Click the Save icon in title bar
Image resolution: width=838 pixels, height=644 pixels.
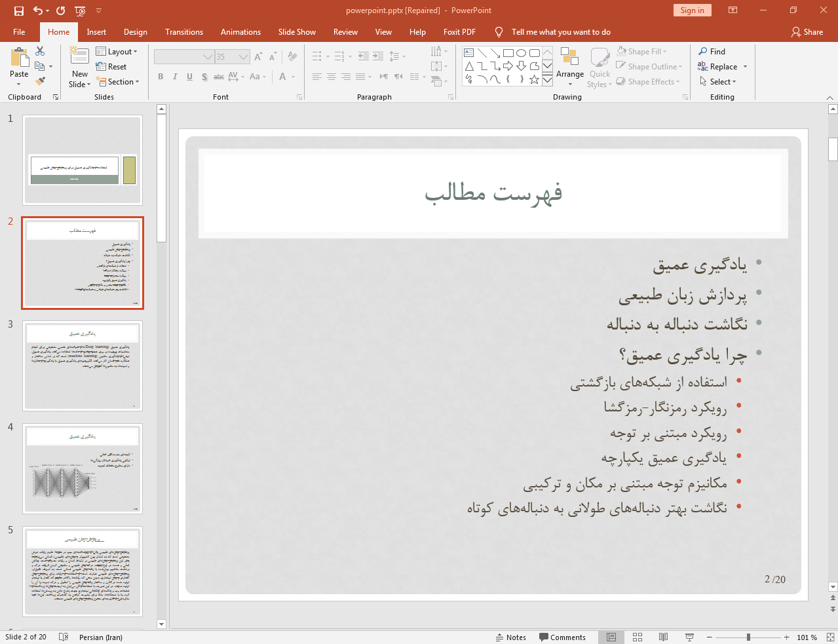tap(18, 10)
